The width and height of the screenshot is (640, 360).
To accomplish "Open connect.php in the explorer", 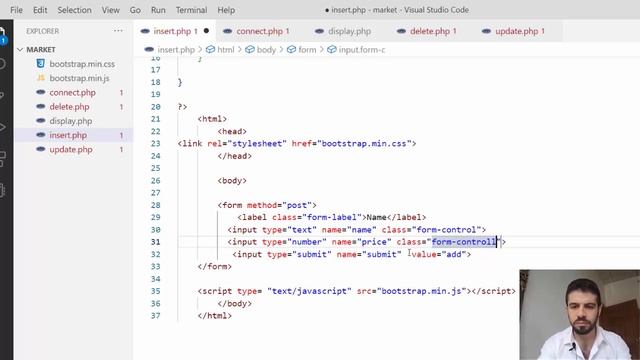I will point(73,93).
